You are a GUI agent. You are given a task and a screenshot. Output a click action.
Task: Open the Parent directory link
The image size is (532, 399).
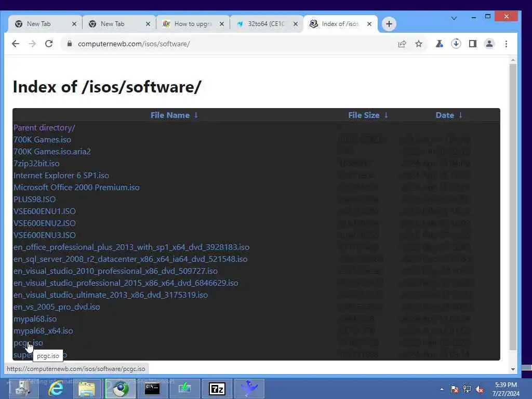coord(44,128)
